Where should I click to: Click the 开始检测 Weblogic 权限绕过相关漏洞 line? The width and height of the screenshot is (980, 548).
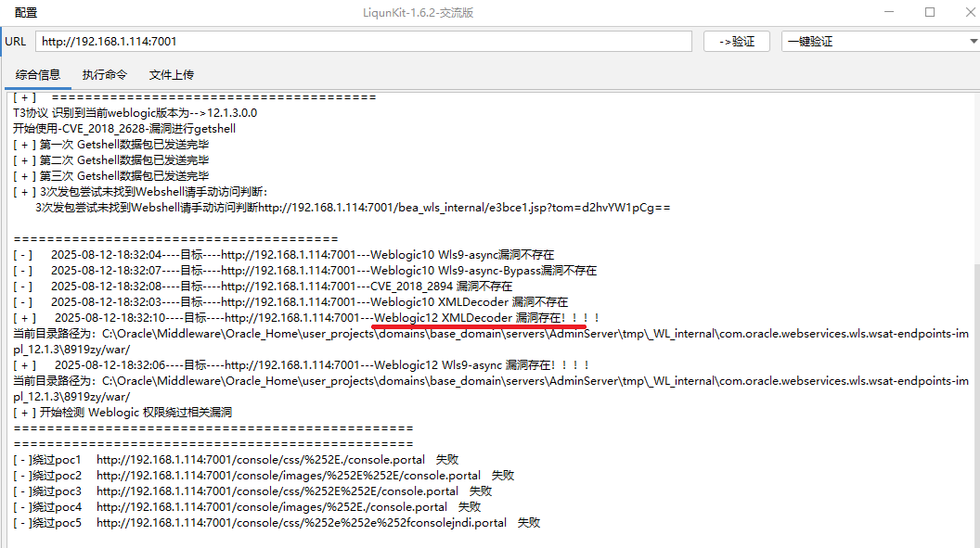[x=122, y=413]
